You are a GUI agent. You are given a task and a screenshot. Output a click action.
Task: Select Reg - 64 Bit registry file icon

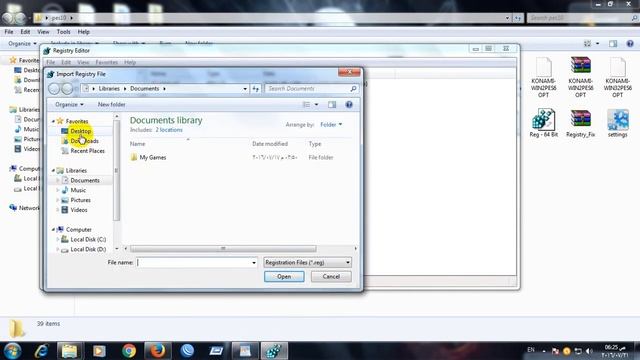coord(543,122)
